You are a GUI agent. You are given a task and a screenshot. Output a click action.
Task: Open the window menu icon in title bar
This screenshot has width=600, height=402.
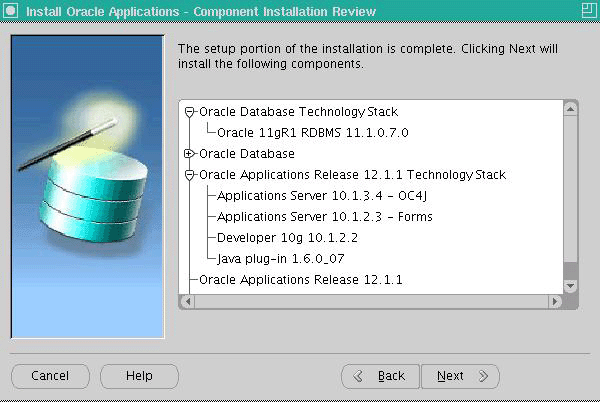pyautogui.click(x=11, y=10)
